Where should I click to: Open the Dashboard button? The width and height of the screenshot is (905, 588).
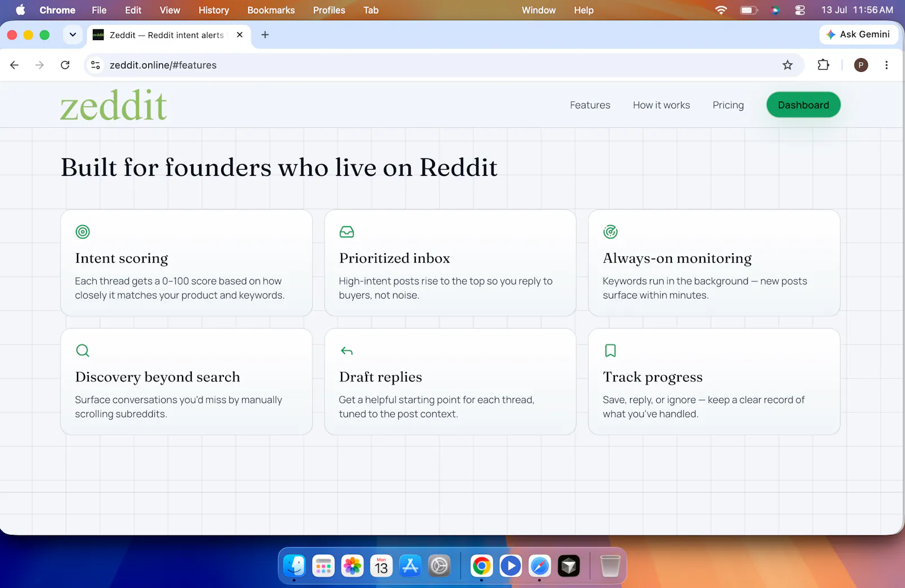click(803, 105)
